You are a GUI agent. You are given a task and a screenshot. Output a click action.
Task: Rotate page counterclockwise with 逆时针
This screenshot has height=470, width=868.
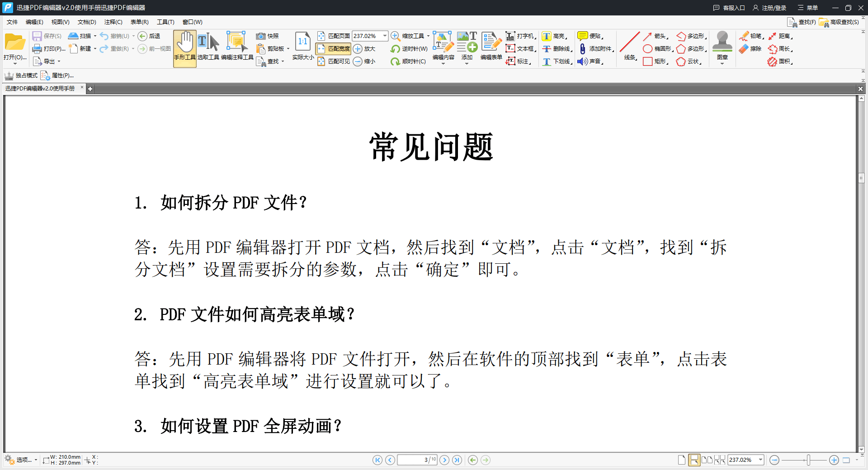pos(409,48)
